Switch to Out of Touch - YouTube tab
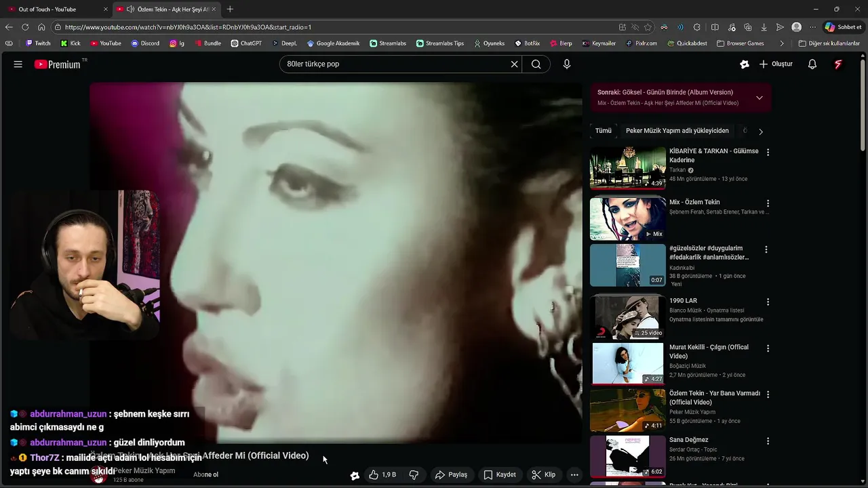Image resolution: width=868 pixels, height=488 pixels. click(x=57, y=9)
